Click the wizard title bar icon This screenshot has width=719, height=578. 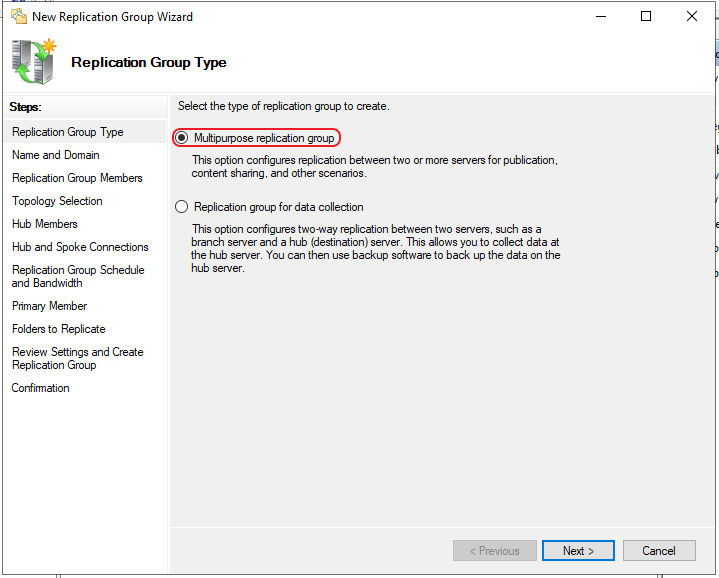coord(19,17)
